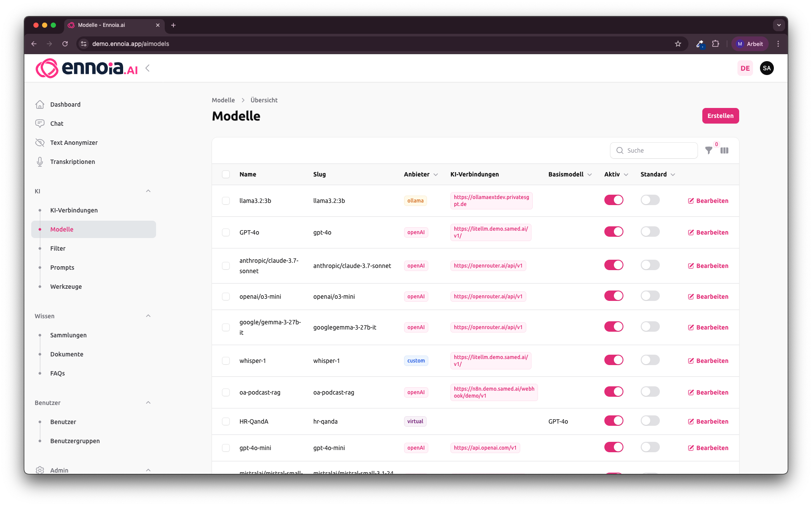
Task: Go back in browser history
Action: [34, 44]
